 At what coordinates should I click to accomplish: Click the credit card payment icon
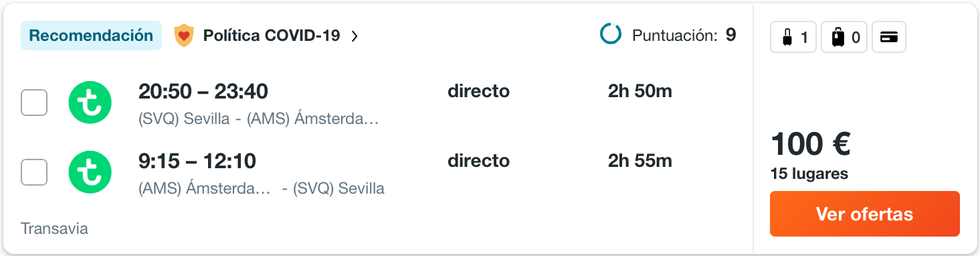[889, 38]
